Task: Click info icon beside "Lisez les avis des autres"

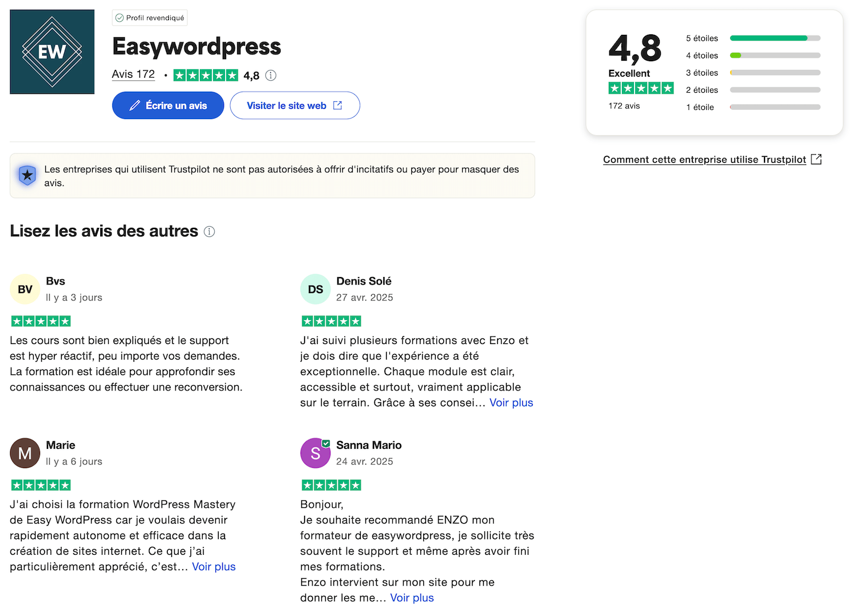Action: 210,232
